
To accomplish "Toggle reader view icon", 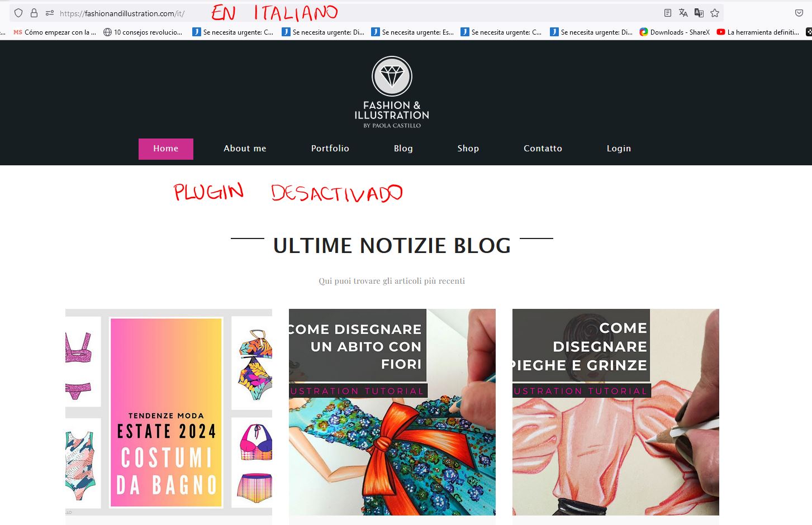I will click(x=667, y=13).
